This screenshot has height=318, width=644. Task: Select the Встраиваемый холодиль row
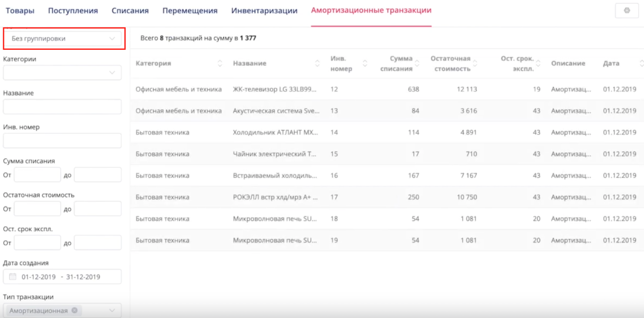pos(387,176)
